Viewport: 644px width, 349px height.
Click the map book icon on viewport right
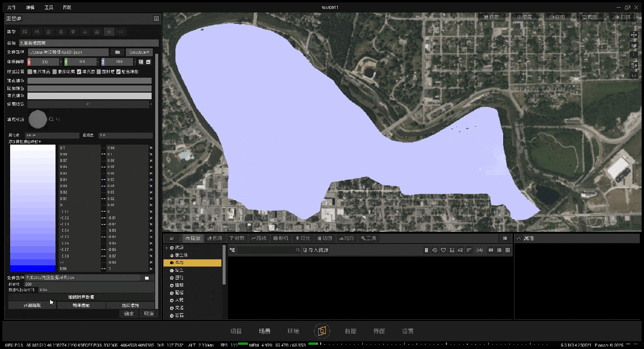coord(634,45)
